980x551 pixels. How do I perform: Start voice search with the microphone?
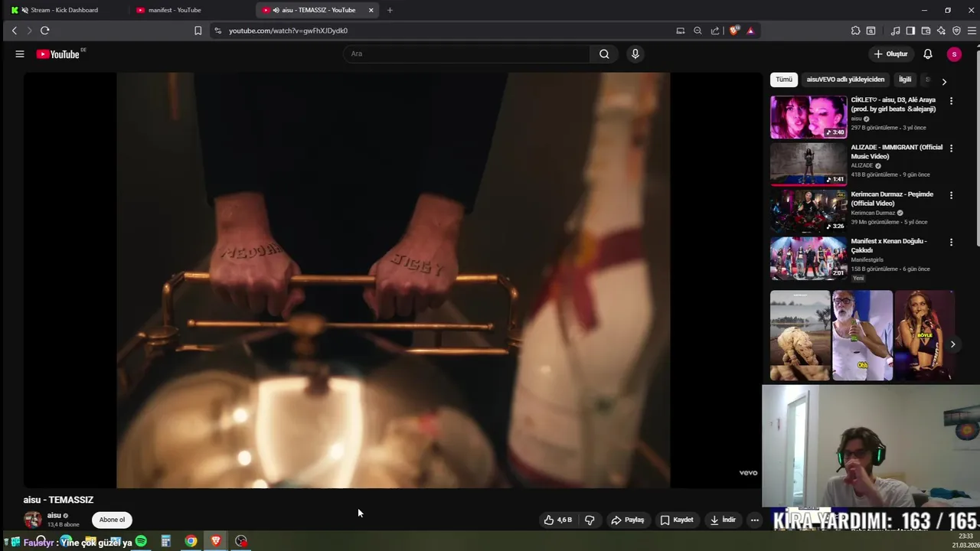coord(635,54)
